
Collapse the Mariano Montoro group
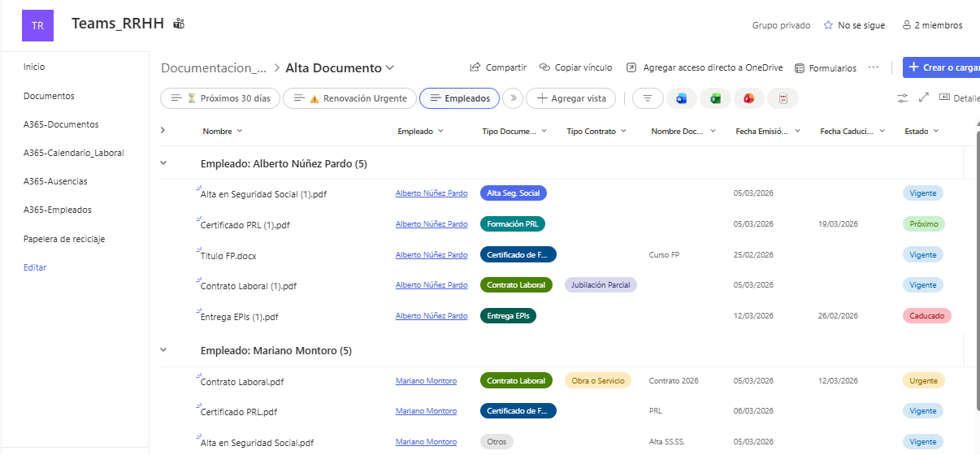click(x=163, y=350)
